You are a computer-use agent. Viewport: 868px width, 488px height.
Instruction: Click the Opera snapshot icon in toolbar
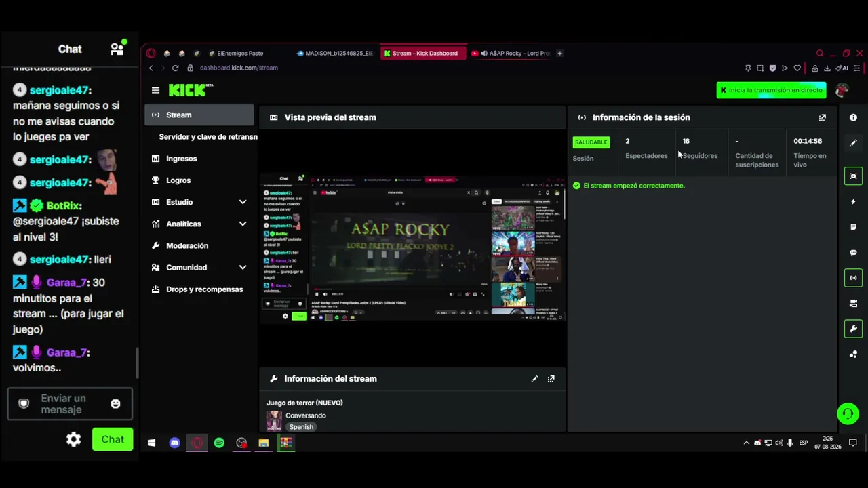tap(760, 68)
